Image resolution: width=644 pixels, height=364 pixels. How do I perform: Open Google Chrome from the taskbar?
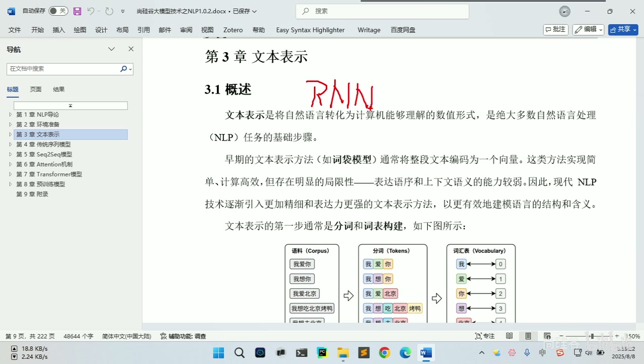pyautogui.click(x=385, y=352)
